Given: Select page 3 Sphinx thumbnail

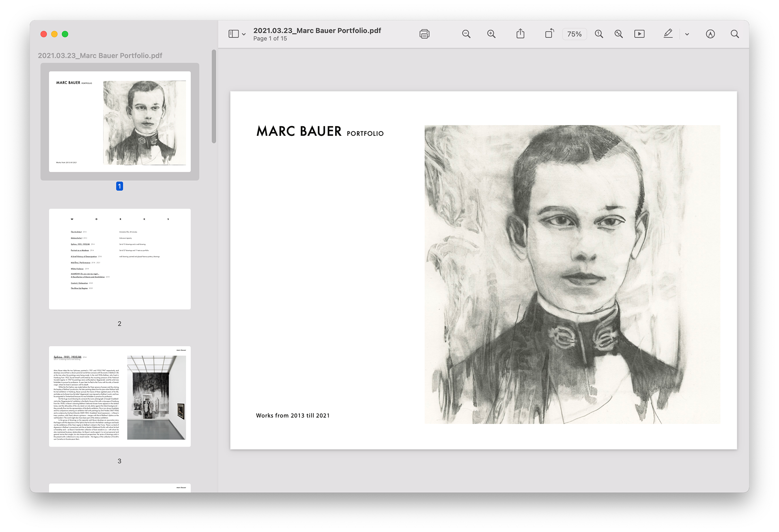Looking at the screenshot, I should tap(120, 397).
